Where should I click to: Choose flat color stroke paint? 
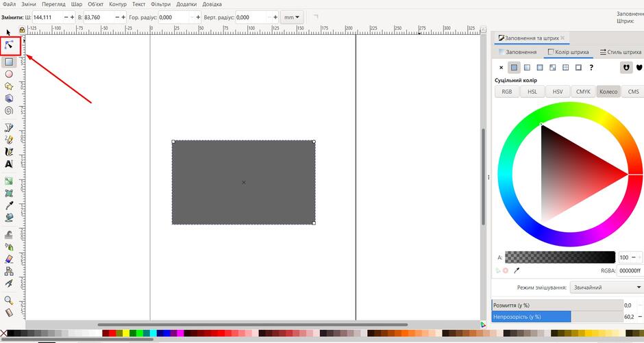click(x=514, y=68)
